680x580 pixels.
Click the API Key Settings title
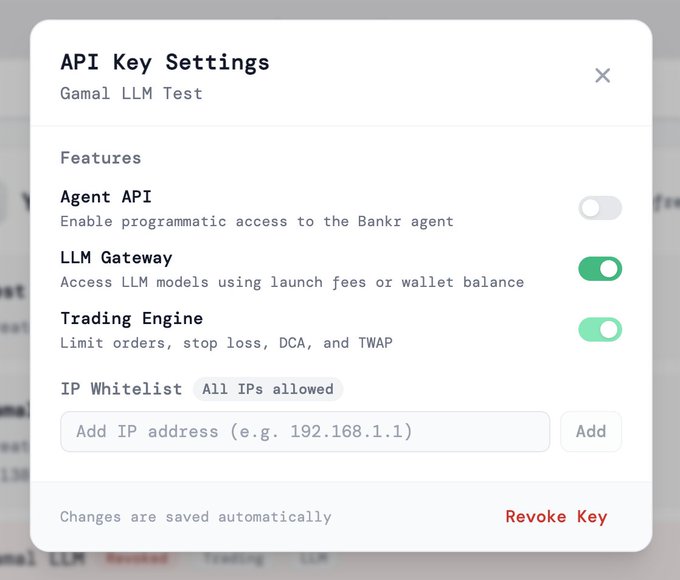tap(165, 62)
